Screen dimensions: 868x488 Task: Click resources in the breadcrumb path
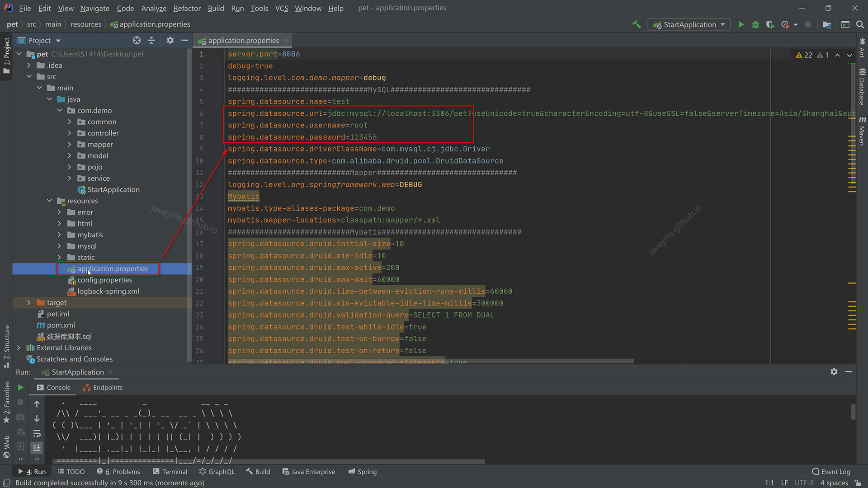click(x=86, y=24)
